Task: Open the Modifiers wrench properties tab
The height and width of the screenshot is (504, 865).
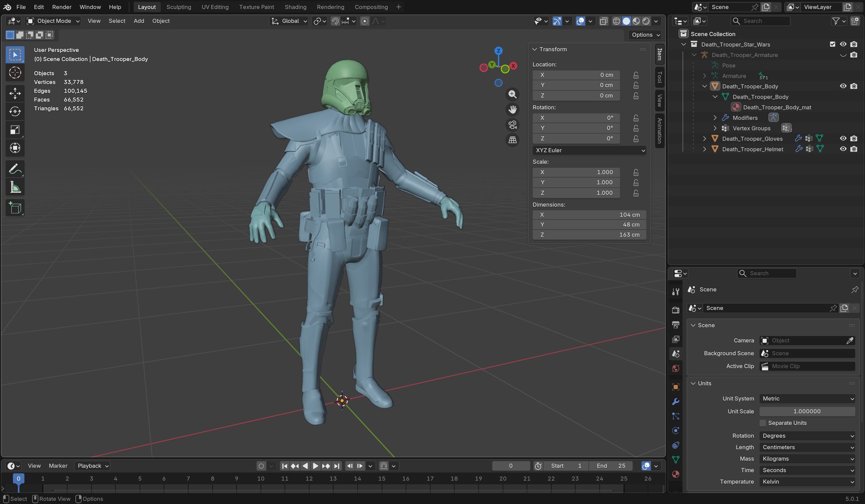Action: pyautogui.click(x=675, y=401)
